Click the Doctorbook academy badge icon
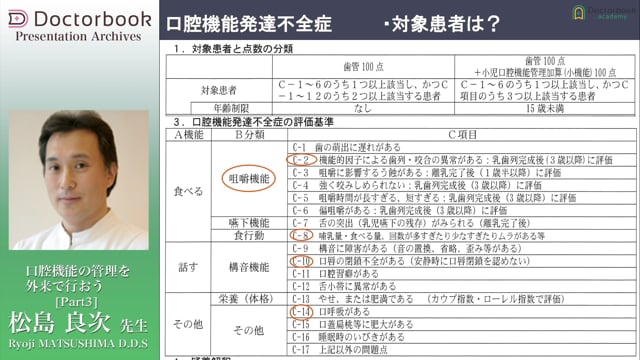The image size is (640, 360). pos(578,13)
